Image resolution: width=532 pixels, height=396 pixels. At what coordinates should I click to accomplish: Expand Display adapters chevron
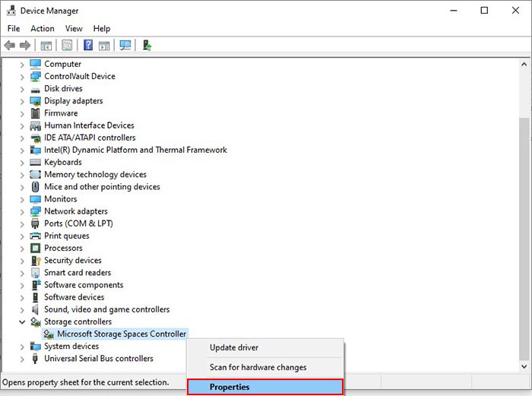pos(22,101)
